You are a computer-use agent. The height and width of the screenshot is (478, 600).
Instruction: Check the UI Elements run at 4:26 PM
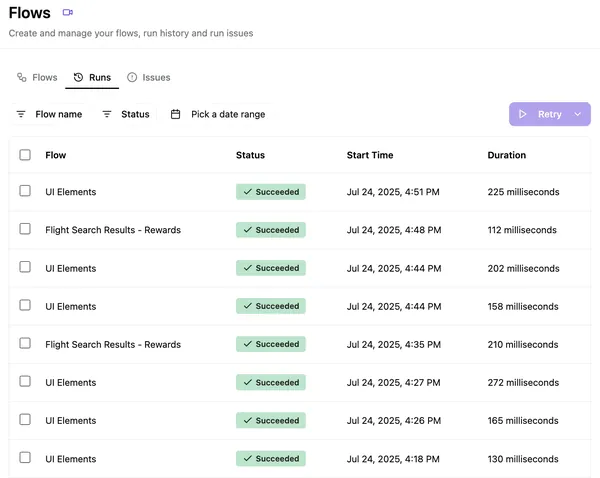25,419
